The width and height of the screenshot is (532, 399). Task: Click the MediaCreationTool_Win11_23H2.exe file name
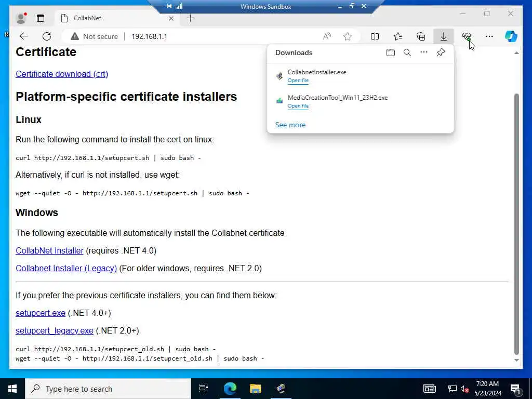(338, 97)
